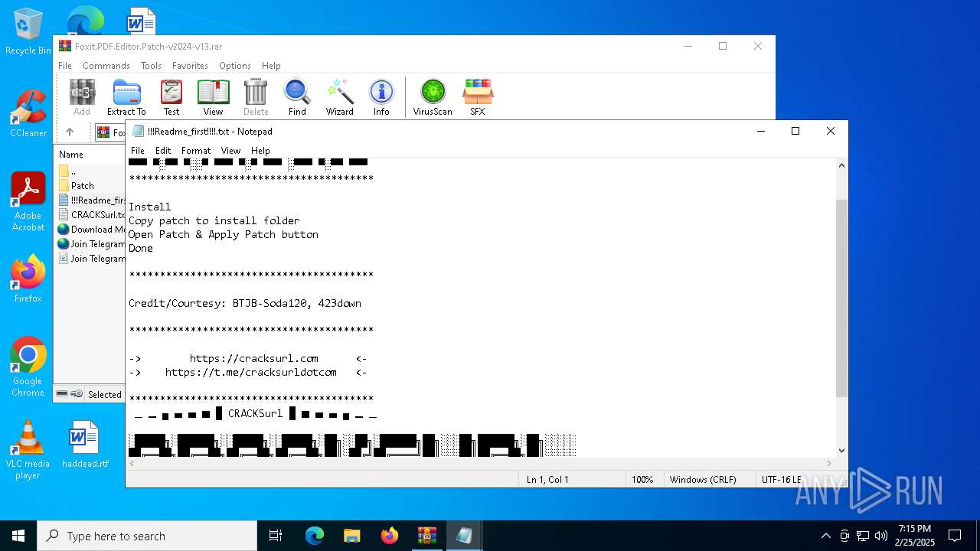This screenshot has width=980, height=551.
Task: Open the Info icon in WinRAR
Action: pos(381,97)
